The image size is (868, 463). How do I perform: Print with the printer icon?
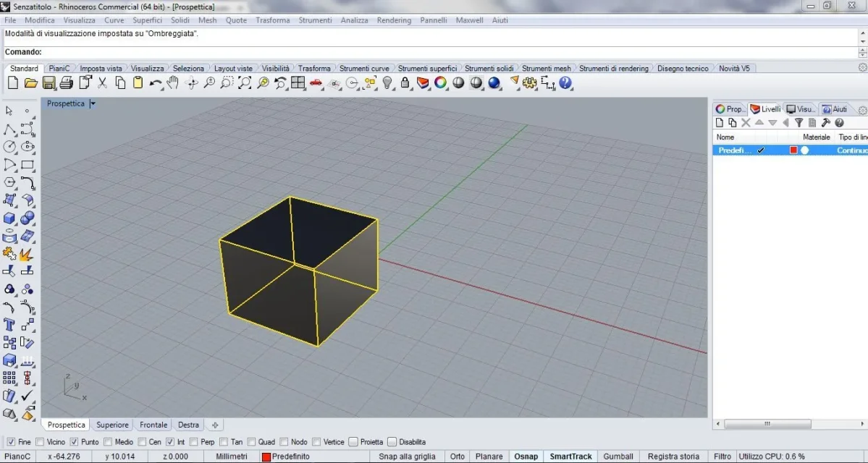(67, 83)
